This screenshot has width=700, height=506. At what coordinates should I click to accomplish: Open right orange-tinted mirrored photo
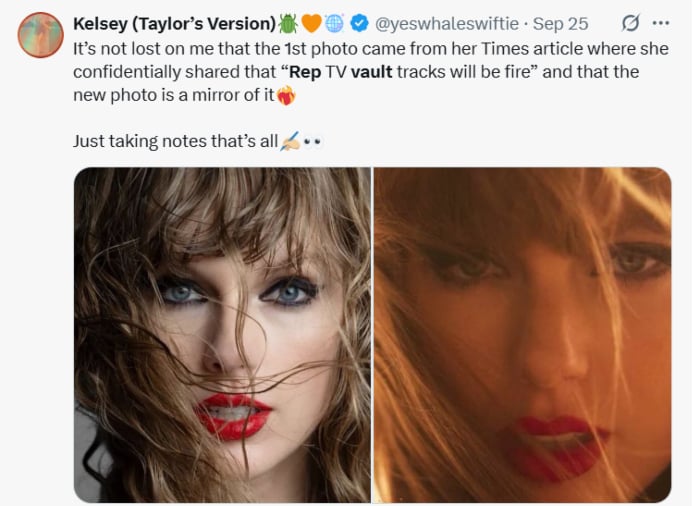pos(522,334)
